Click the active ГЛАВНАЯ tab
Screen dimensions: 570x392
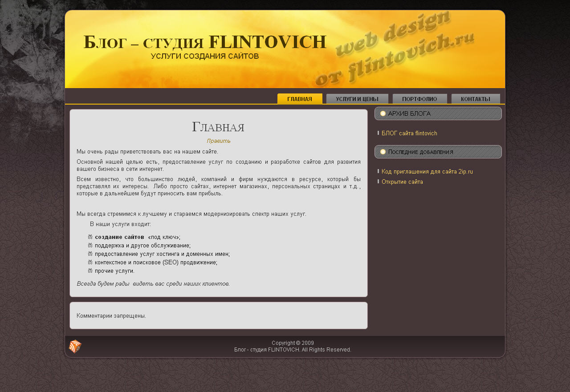click(x=300, y=98)
